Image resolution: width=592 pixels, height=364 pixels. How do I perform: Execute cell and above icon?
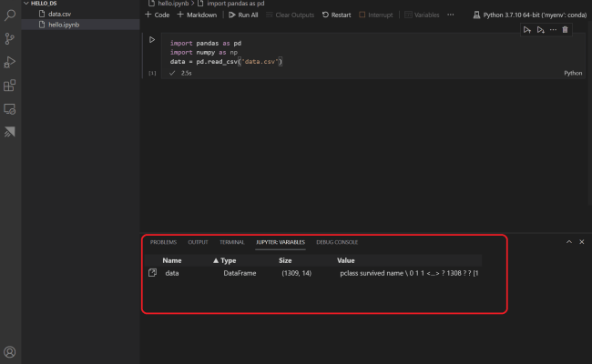(527, 30)
